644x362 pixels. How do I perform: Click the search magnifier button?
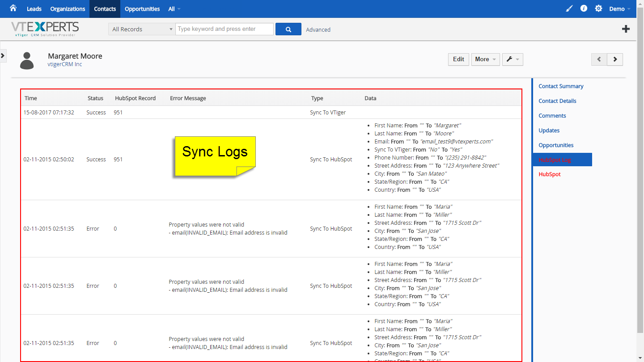point(288,29)
